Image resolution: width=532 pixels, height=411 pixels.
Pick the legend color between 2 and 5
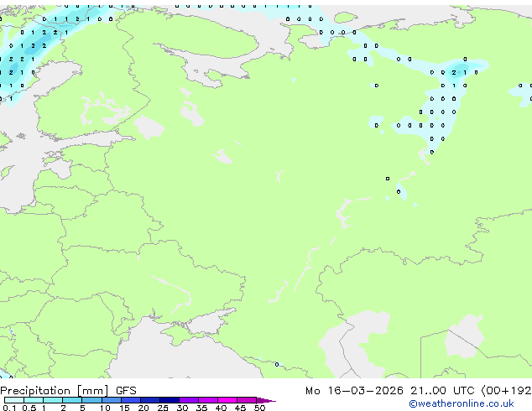pos(72,401)
